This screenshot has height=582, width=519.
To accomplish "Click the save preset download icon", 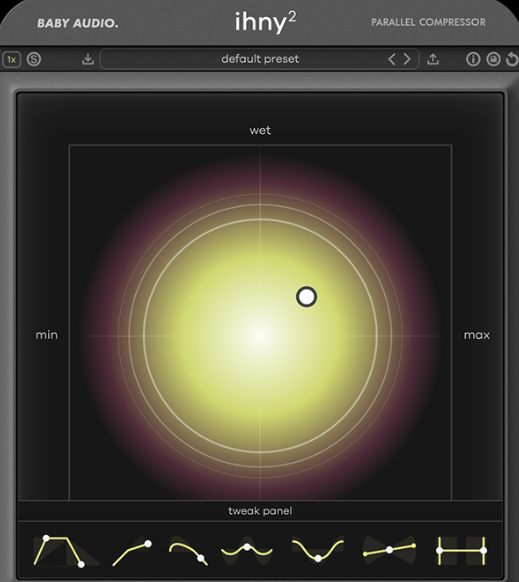I will [88, 59].
